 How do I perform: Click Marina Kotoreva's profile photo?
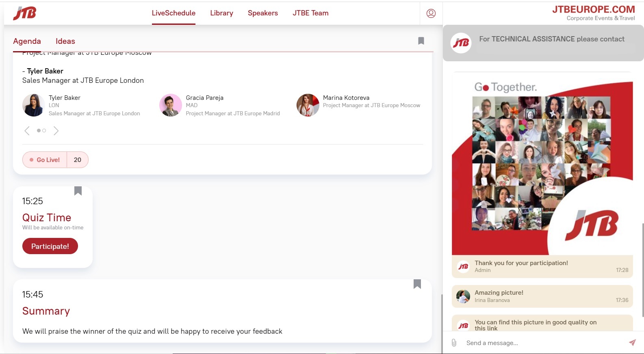click(x=308, y=105)
